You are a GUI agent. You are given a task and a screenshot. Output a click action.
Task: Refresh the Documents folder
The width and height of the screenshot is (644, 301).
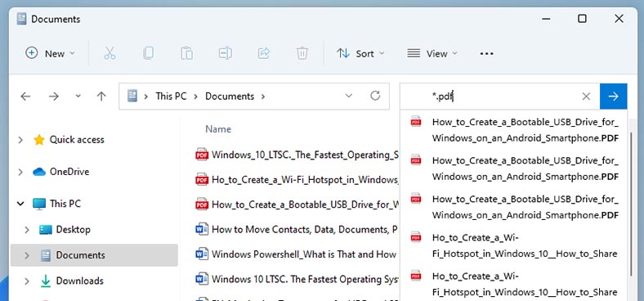point(375,96)
